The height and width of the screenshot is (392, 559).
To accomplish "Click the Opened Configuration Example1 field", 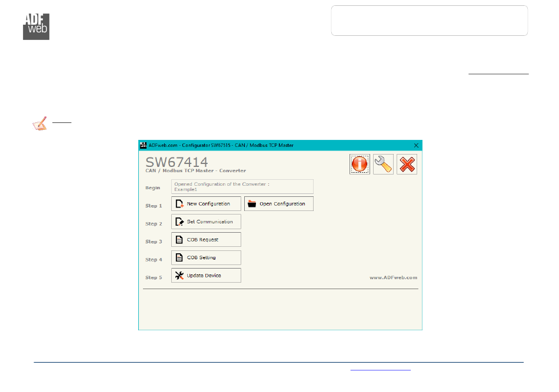I will click(x=242, y=186).
